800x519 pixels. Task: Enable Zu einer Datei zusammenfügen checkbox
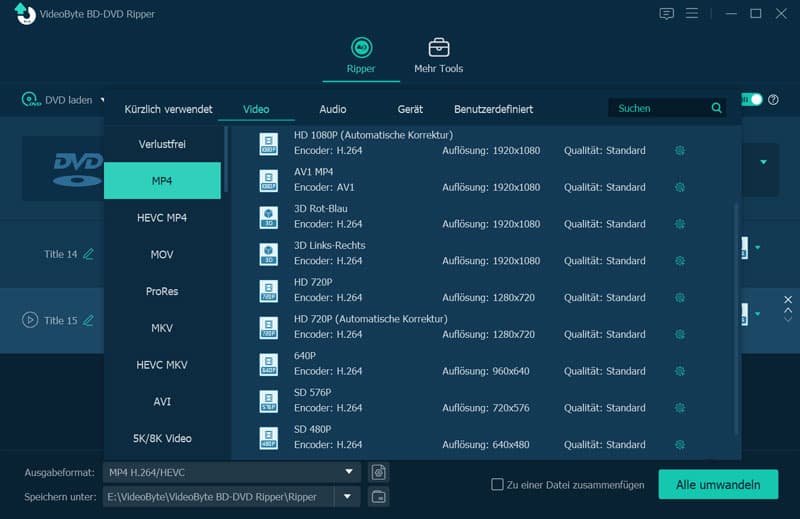[x=497, y=485]
